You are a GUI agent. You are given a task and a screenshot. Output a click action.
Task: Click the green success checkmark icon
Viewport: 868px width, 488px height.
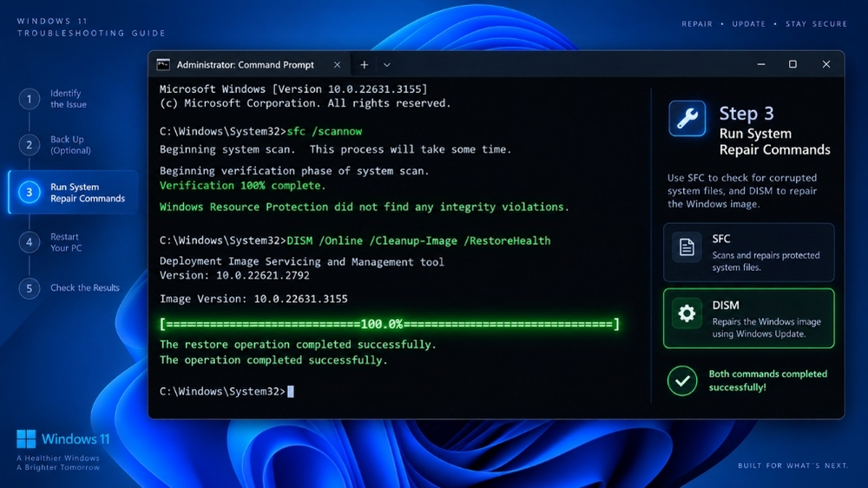[x=682, y=380]
